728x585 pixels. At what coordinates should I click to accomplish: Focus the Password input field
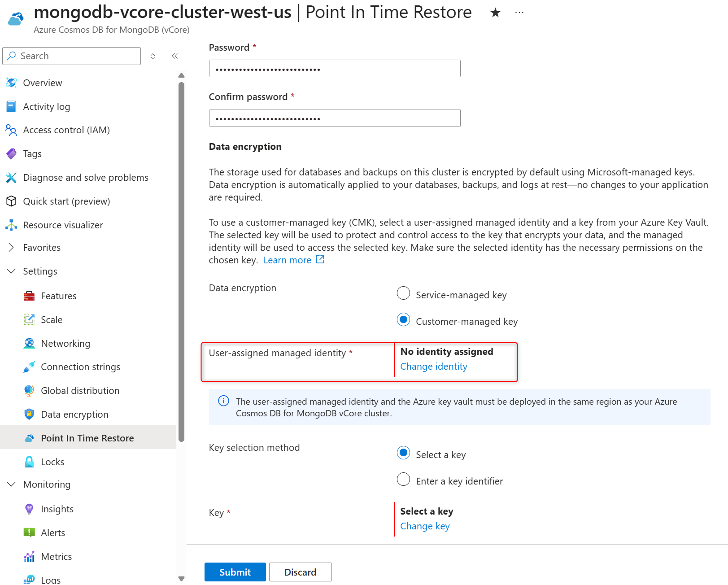335,69
